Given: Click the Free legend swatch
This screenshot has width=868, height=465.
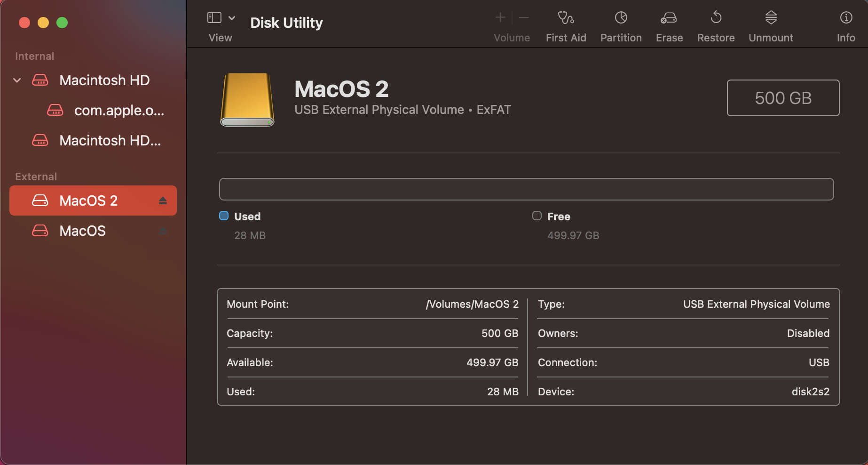Looking at the screenshot, I should (x=537, y=216).
